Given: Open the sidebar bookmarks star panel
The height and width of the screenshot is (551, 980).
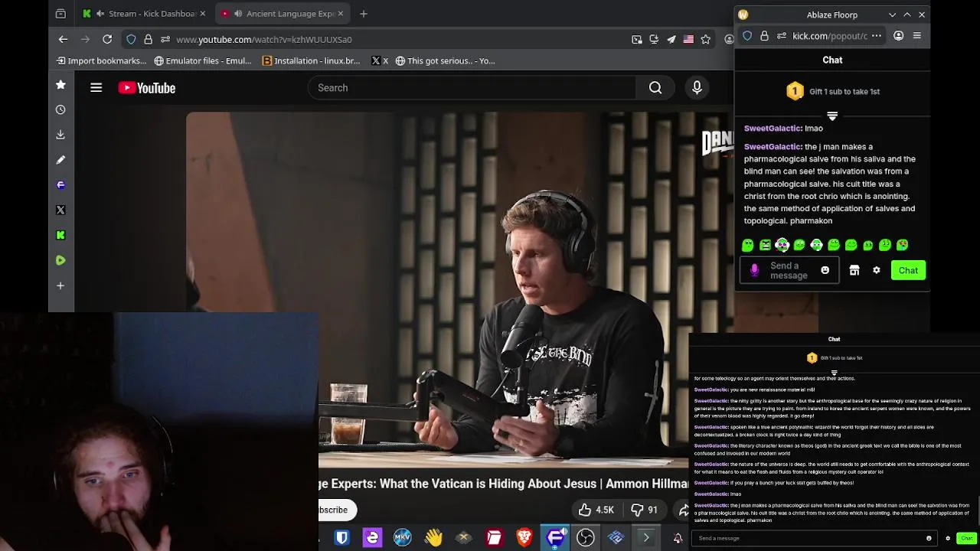Looking at the screenshot, I should pyautogui.click(x=60, y=85).
